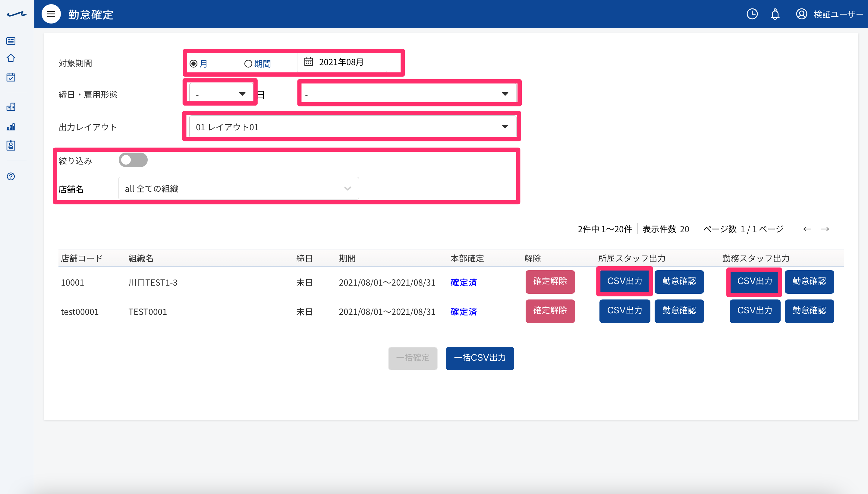Select the 期間 radio button
This screenshot has width=868, height=494.
point(248,63)
